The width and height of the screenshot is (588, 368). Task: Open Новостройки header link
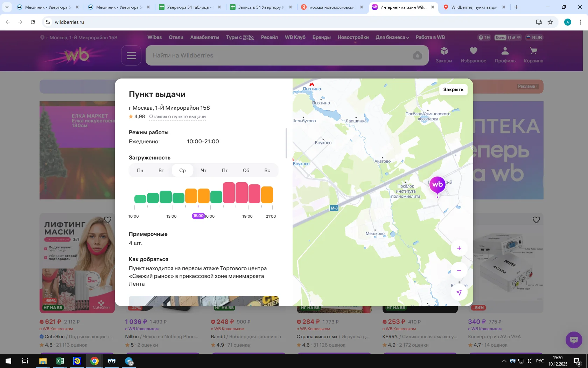point(353,37)
